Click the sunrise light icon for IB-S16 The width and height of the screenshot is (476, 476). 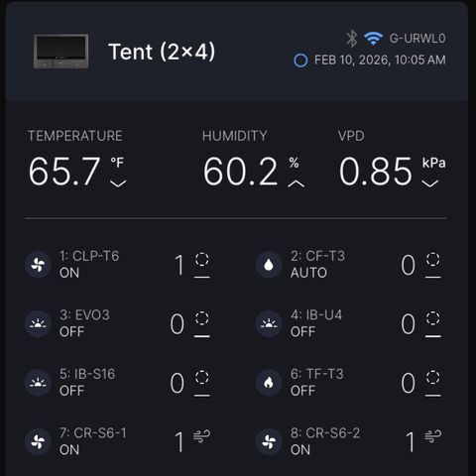(38, 383)
